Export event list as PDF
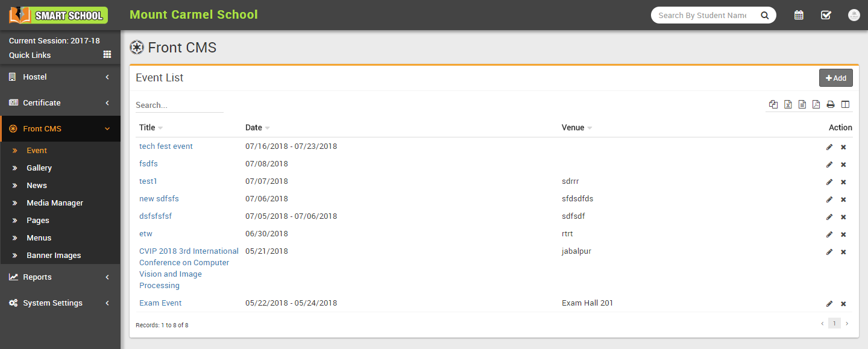This screenshot has width=868, height=349. pos(816,104)
